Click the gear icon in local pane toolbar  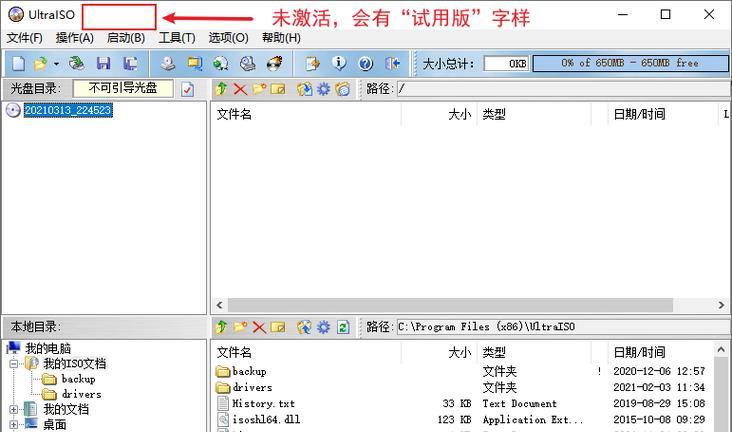pos(323,327)
